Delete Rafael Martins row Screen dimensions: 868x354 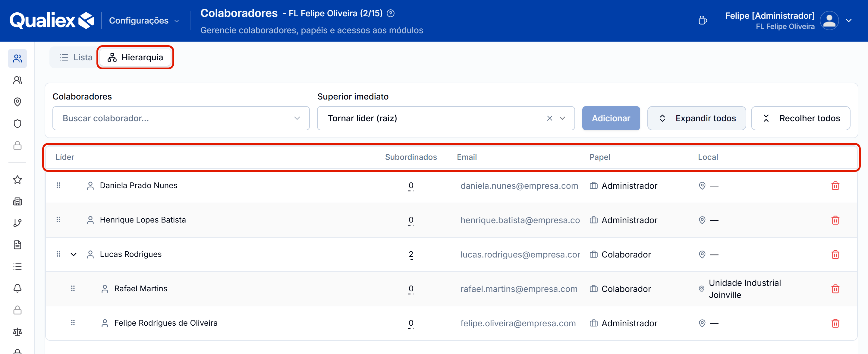835,289
